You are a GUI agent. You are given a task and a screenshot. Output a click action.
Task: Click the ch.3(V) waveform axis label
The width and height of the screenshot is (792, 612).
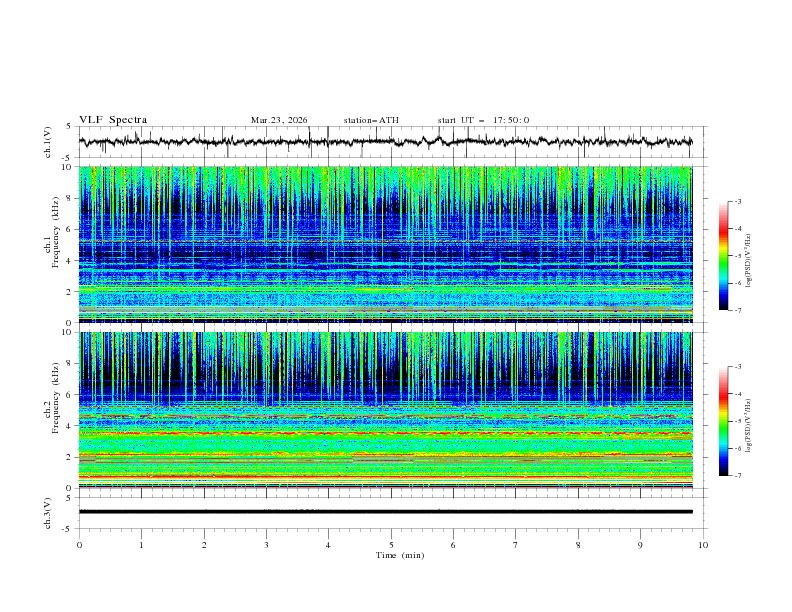(48, 513)
